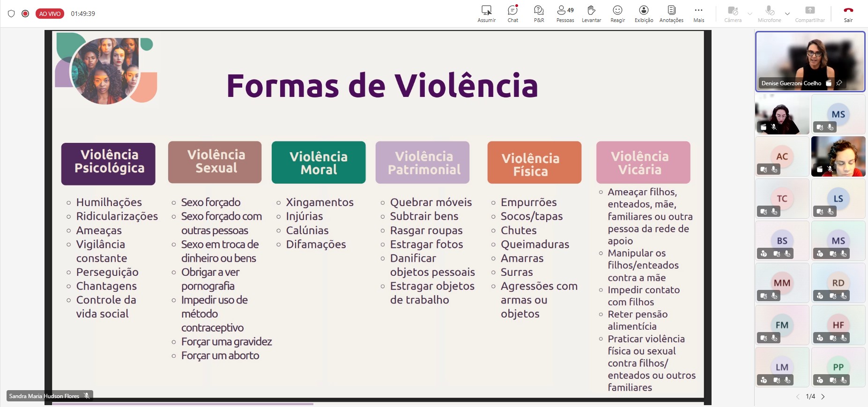Select the MM participant avatar
Viewport: 868px width, 407px height.
(x=782, y=283)
